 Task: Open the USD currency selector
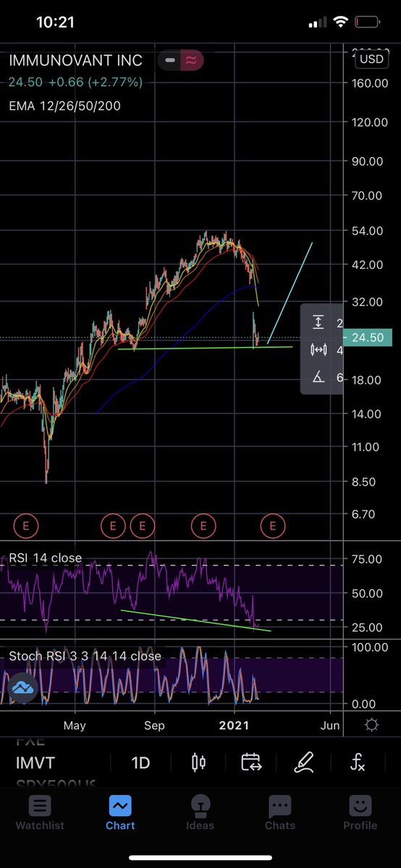tap(372, 59)
